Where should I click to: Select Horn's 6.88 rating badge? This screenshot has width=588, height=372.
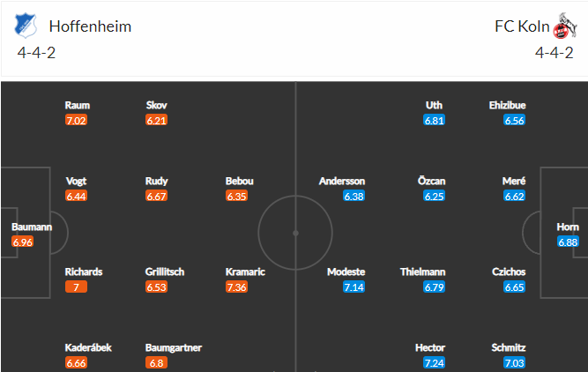point(568,242)
